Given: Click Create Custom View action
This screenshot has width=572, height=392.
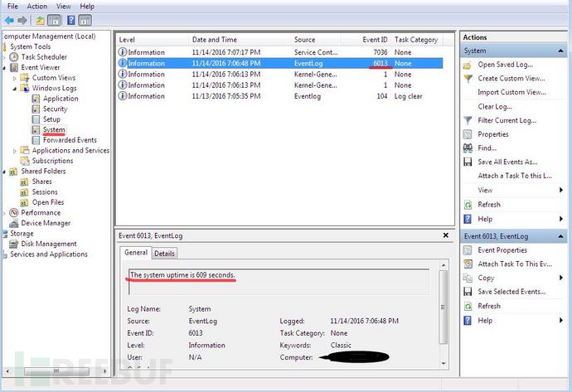Looking at the screenshot, I should (511, 79).
